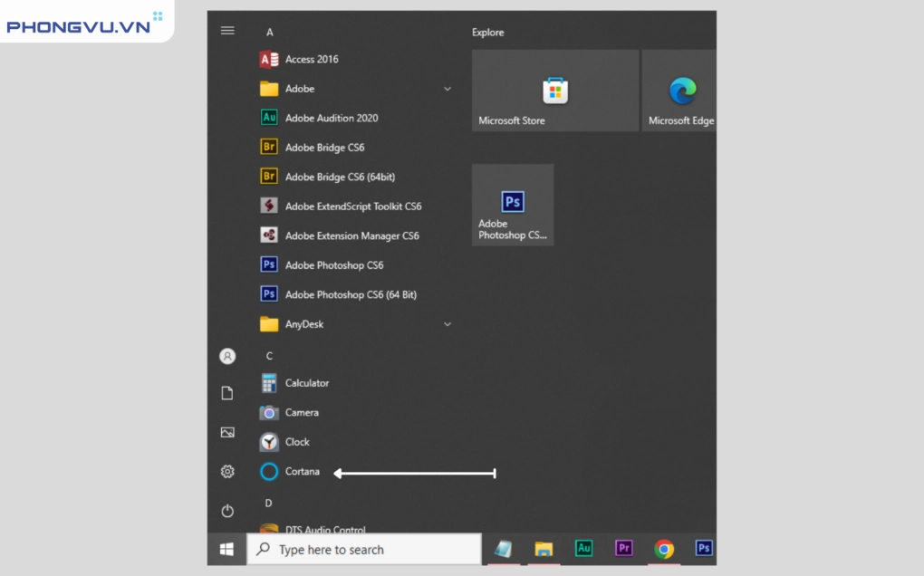The width and height of the screenshot is (924, 576).
Task: Start Adobe Photoshop CS6 (64 Bit)
Action: point(350,295)
